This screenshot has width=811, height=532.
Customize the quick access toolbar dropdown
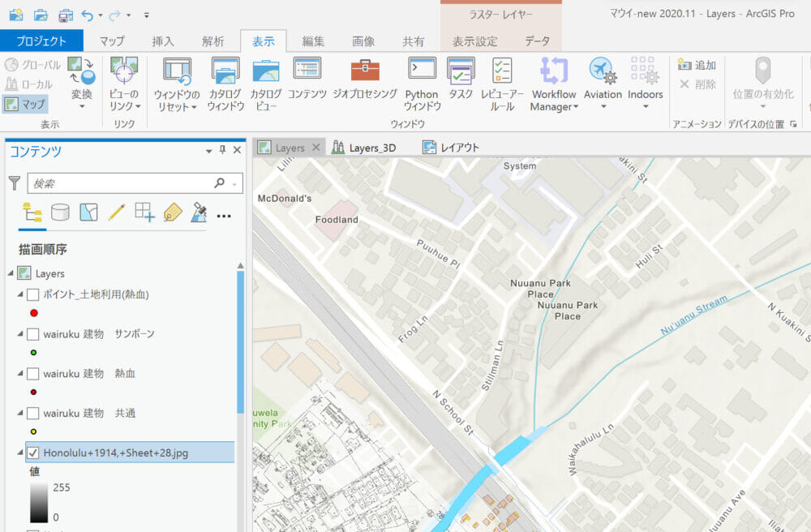point(146,15)
